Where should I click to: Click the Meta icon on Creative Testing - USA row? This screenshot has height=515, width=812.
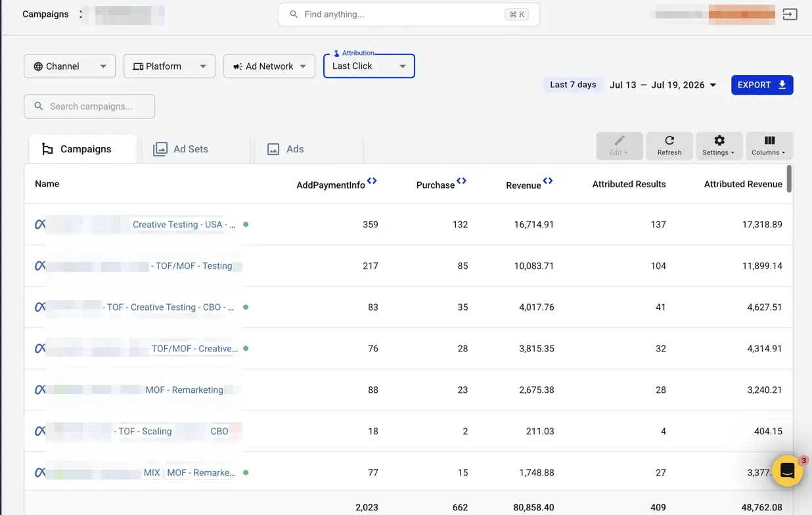click(40, 225)
